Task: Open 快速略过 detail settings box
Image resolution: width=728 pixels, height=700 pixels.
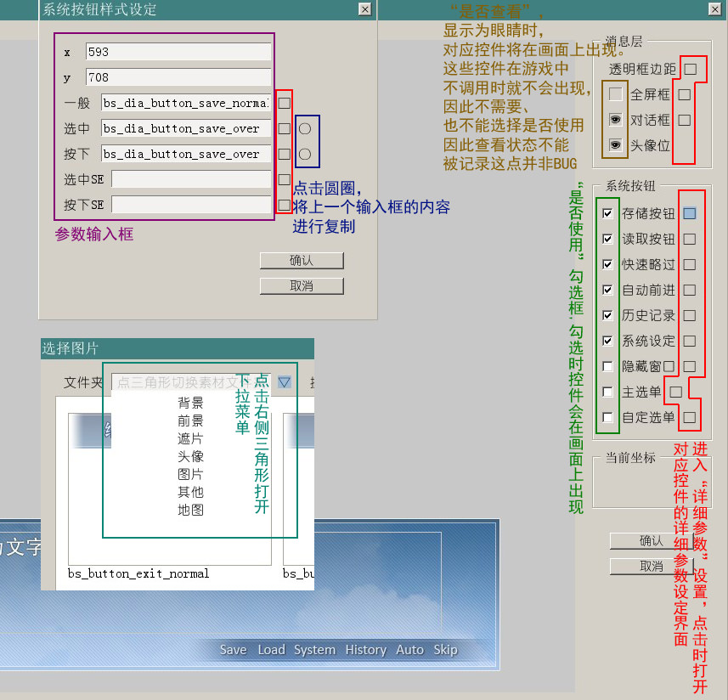Action: pos(690,264)
